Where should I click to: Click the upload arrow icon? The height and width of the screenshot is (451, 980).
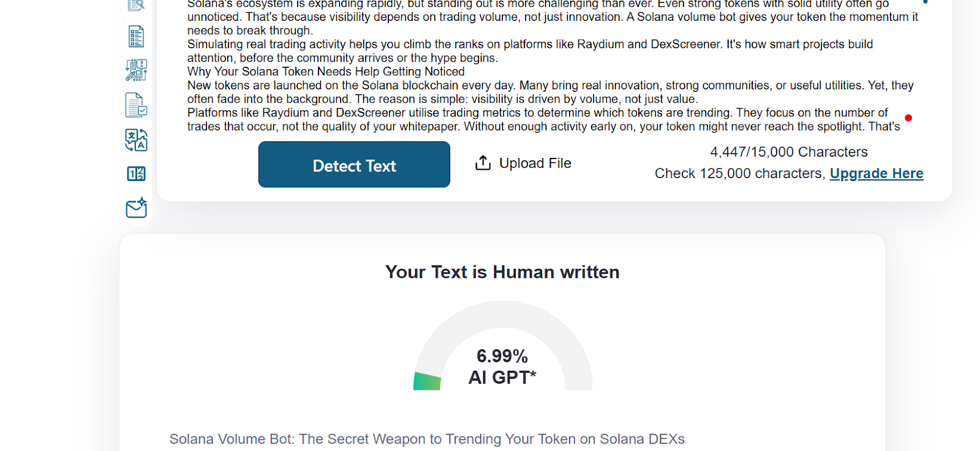click(x=483, y=163)
